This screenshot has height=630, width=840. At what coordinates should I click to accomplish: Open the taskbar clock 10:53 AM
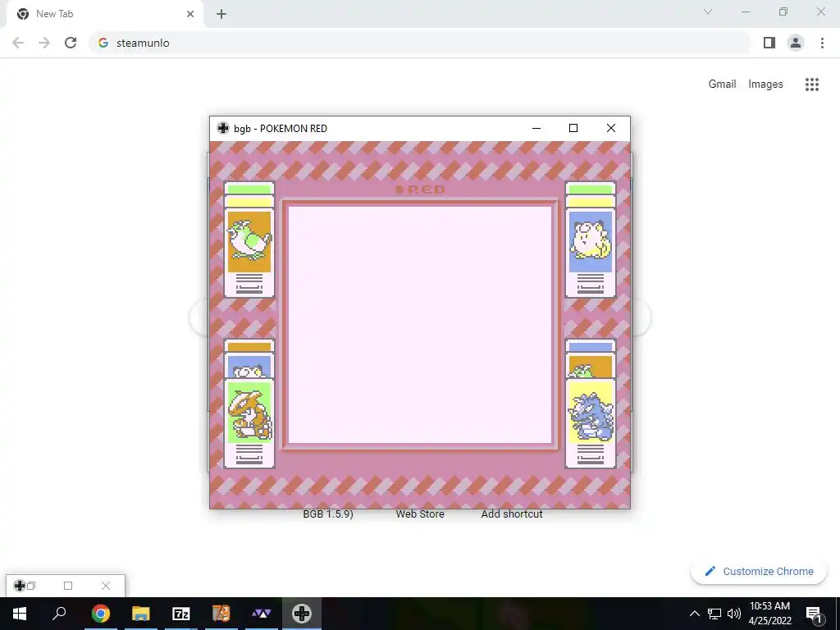pyautogui.click(x=769, y=614)
